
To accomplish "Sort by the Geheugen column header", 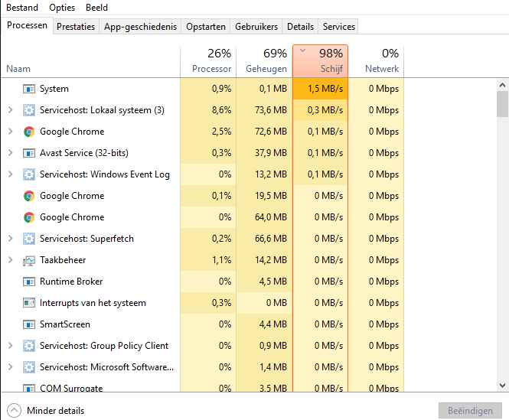I will click(x=264, y=61).
